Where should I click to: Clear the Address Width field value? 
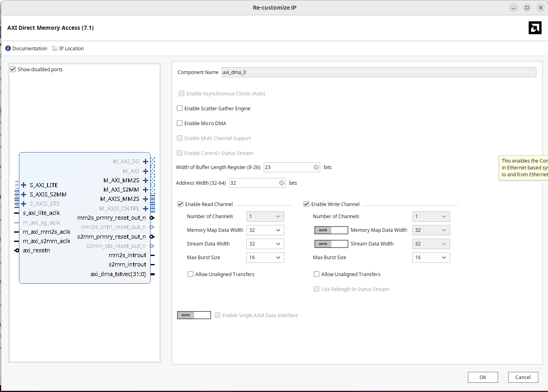tap(281, 183)
